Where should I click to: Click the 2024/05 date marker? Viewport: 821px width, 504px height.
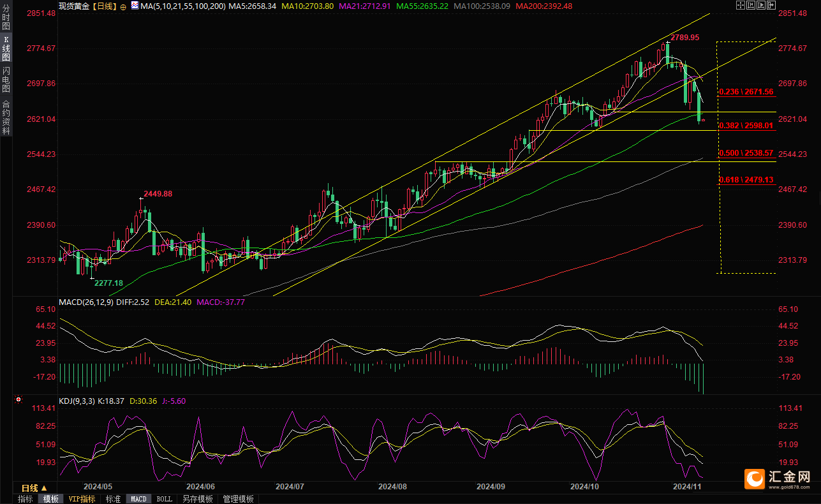(98, 486)
